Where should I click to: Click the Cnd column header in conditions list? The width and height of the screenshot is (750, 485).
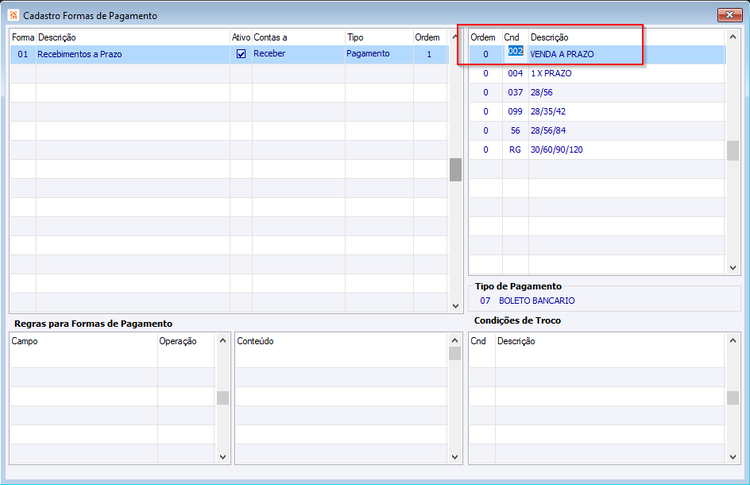coord(511,37)
